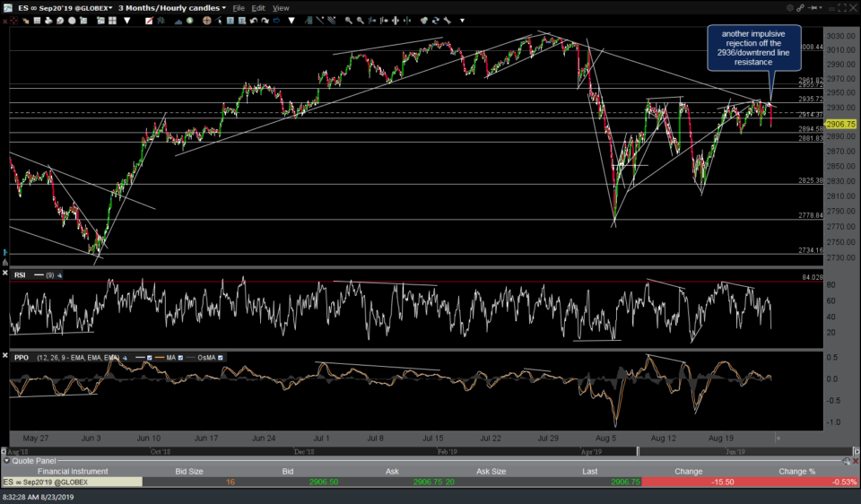Click the yellow 2906.75 current price label
This screenshot has width=861, height=504.
point(840,124)
